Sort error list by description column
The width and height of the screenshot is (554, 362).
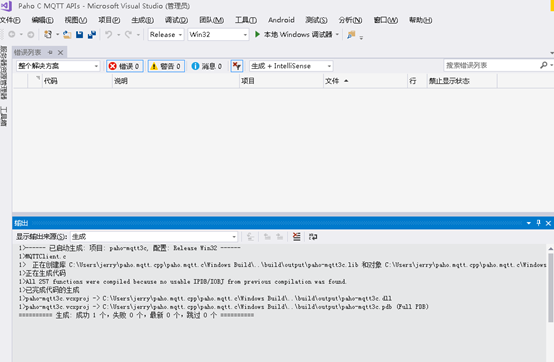tap(176, 81)
